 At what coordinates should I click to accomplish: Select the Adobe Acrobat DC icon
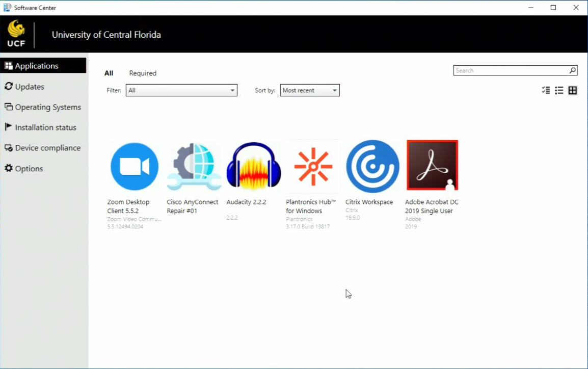pos(433,165)
